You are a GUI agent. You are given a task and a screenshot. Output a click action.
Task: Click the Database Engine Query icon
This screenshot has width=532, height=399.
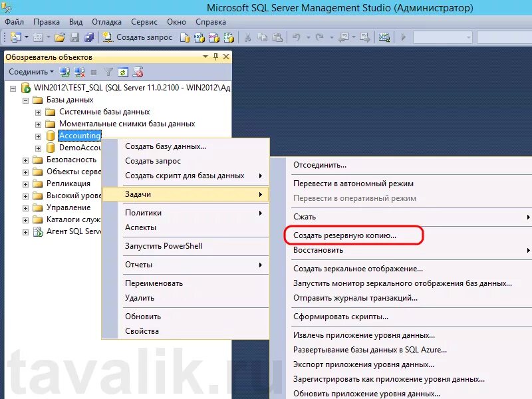pyautogui.click(x=185, y=37)
